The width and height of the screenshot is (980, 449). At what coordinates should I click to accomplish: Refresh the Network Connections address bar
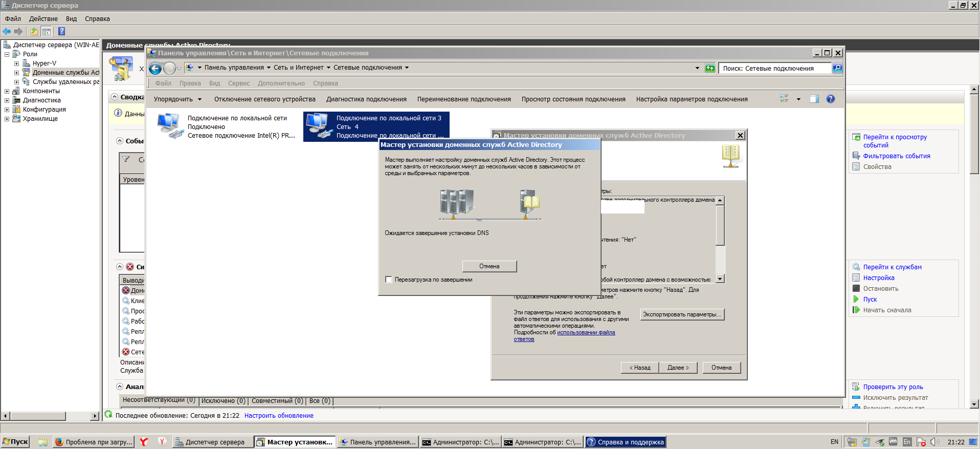click(x=710, y=68)
